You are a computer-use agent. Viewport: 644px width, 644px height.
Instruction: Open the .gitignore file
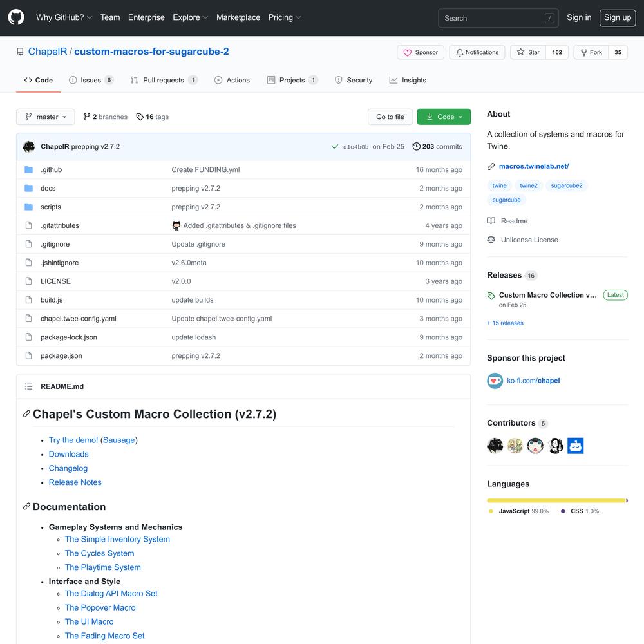pyautogui.click(x=55, y=244)
